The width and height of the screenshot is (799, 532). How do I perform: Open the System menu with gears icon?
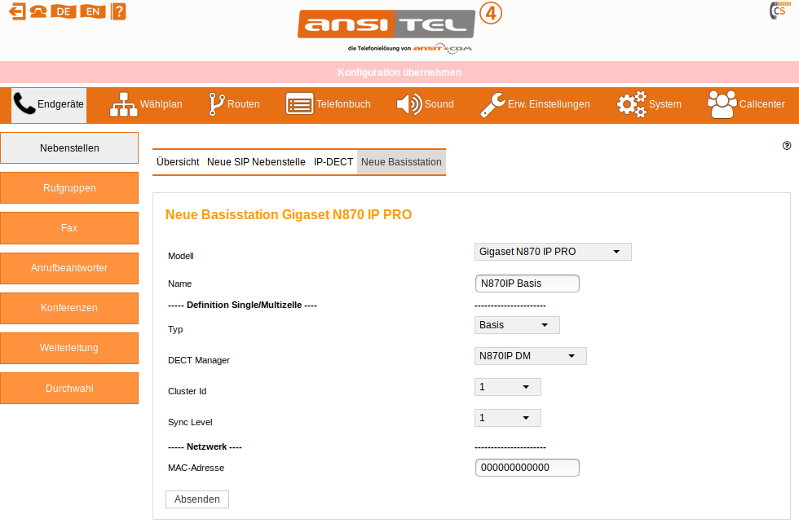point(648,104)
